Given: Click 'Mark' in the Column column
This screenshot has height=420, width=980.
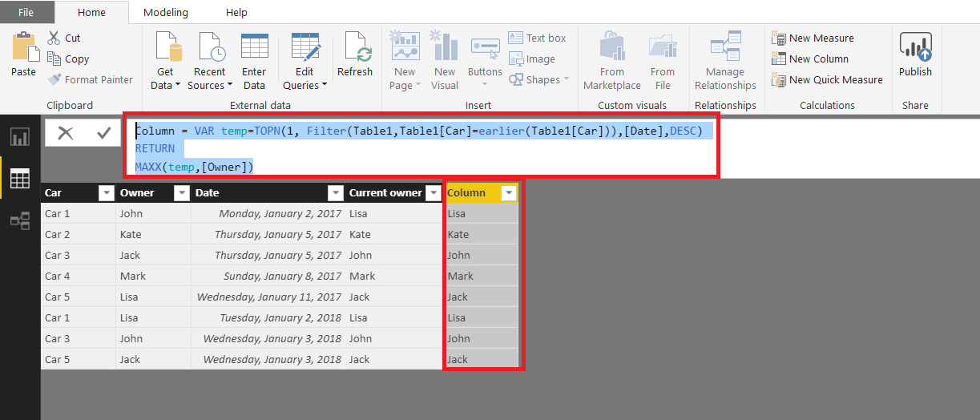Looking at the screenshot, I should click(x=482, y=276).
